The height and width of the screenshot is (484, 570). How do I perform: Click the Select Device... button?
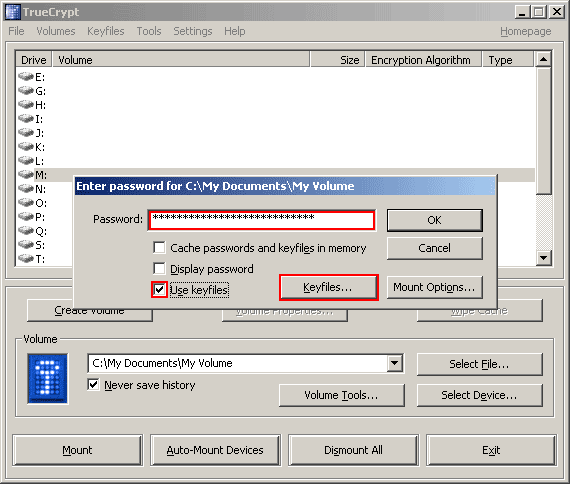coord(479,395)
